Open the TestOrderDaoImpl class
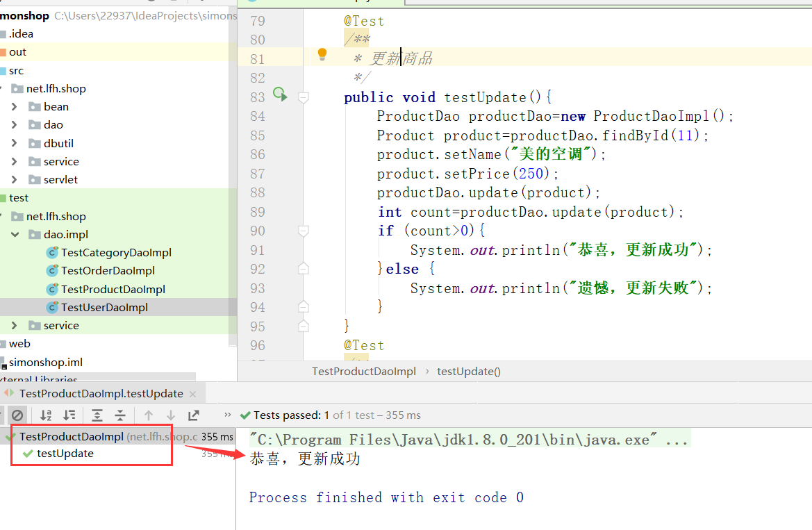 108,271
